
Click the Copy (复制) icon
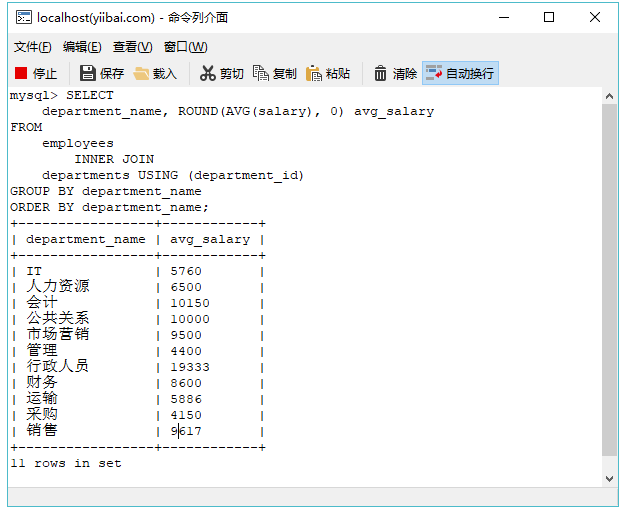pos(261,73)
